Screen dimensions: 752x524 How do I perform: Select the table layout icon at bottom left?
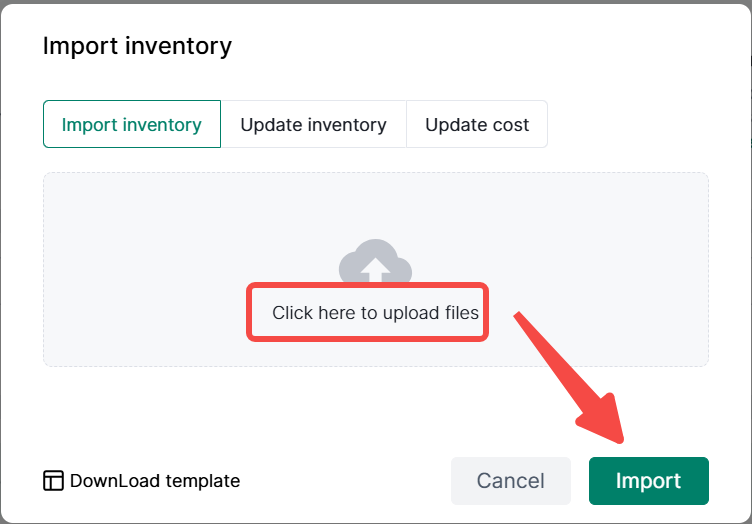tap(53, 481)
